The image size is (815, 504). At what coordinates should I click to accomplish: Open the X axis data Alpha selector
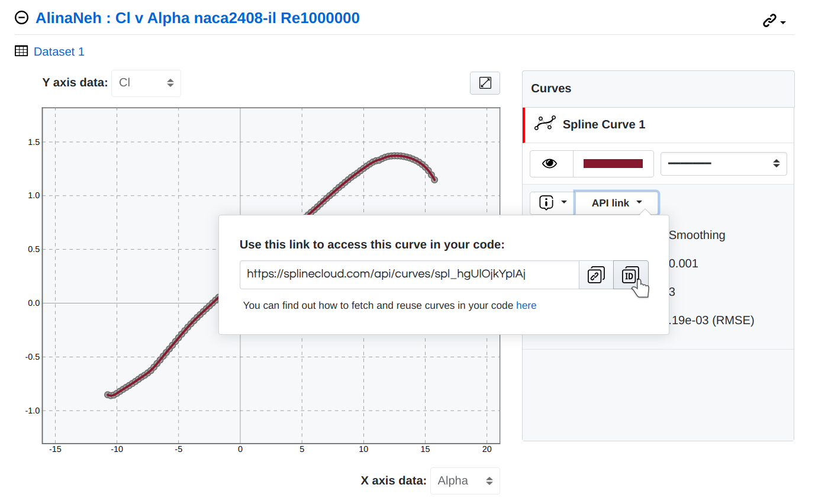(465, 481)
